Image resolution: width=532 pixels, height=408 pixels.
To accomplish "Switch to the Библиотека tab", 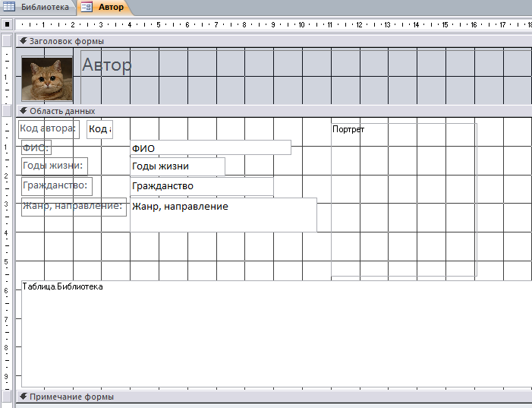I will coord(37,7).
